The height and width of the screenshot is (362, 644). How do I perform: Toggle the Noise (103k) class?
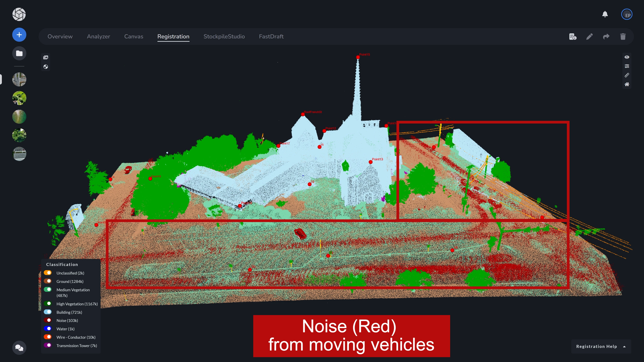click(x=48, y=320)
